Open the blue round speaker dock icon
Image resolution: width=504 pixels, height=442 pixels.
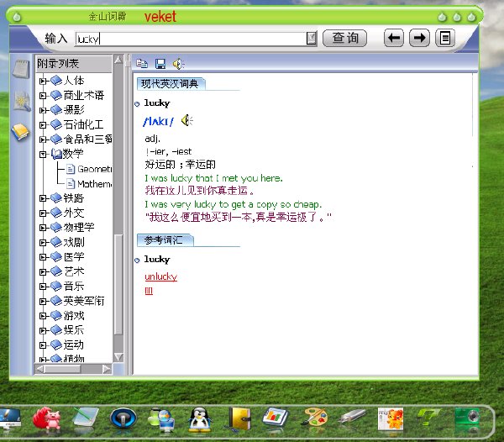pos(123,418)
